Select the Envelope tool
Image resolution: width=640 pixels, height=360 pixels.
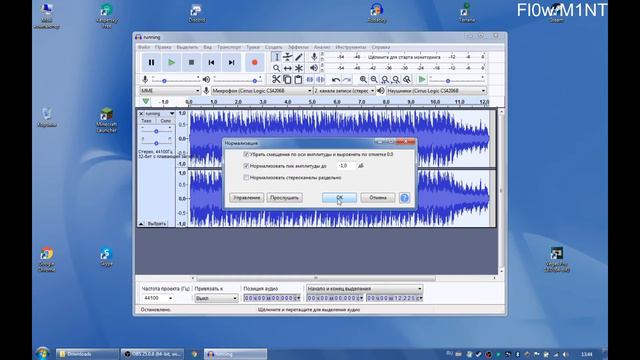(288, 57)
